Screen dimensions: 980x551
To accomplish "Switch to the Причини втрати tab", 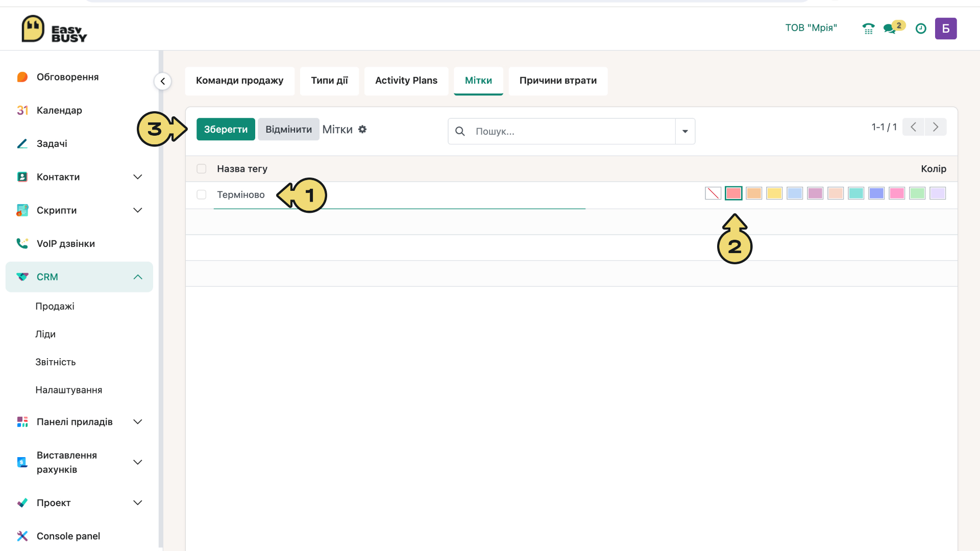I will (558, 81).
